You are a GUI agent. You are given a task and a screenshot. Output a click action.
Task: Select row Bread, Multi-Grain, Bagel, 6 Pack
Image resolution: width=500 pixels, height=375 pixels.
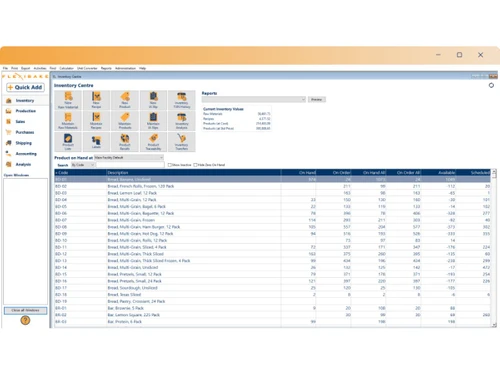pos(272,207)
